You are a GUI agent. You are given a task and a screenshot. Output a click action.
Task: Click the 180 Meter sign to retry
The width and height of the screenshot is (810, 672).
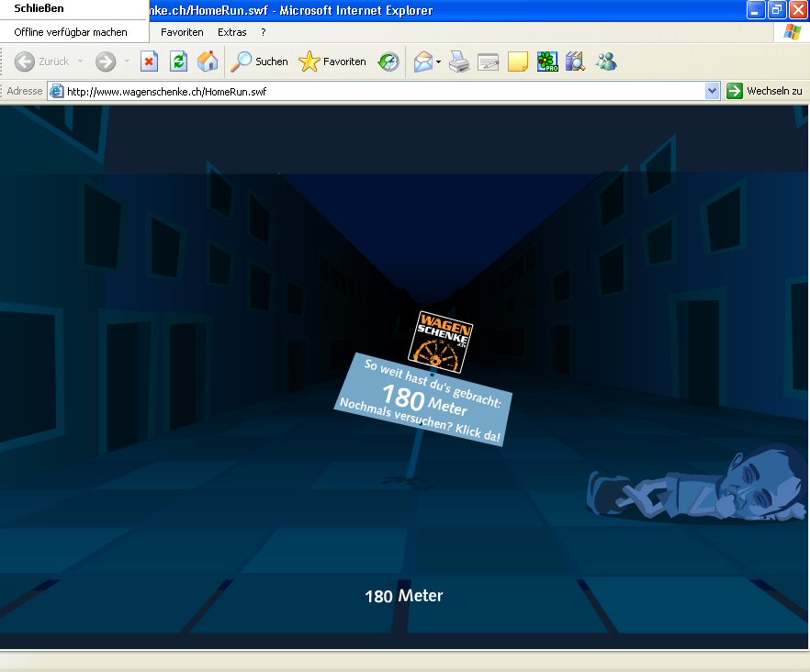pyautogui.click(x=422, y=399)
